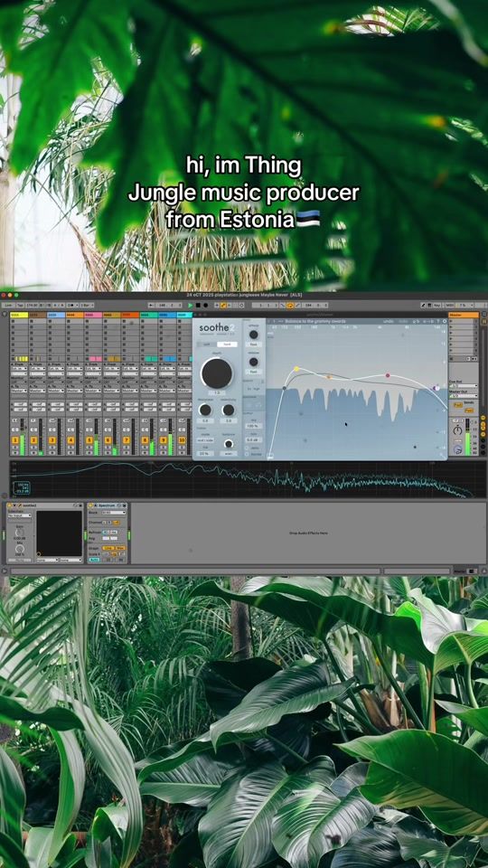Screen dimensions: 488x868
Task: Click the green transport Play button
Action: tap(191, 305)
